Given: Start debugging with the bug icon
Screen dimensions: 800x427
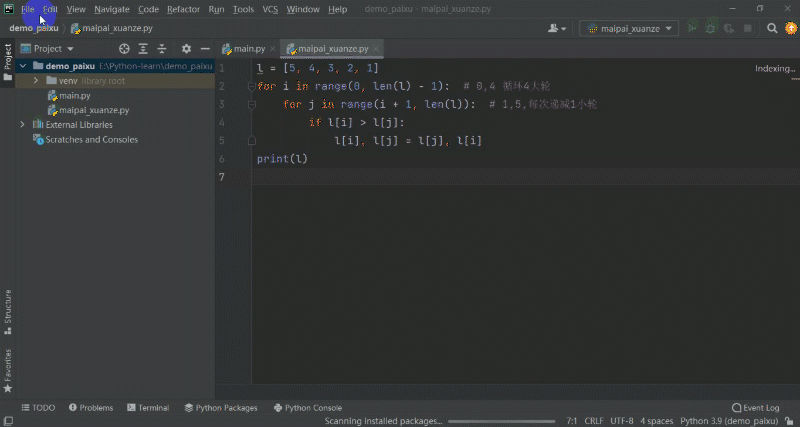Looking at the screenshot, I should pyautogui.click(x=711, y=28).
